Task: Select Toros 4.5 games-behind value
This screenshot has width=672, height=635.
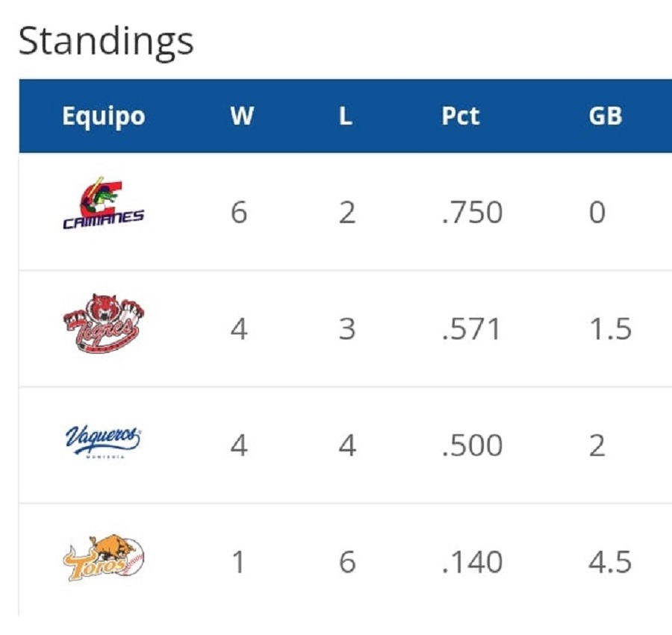Action: [610, 562]
